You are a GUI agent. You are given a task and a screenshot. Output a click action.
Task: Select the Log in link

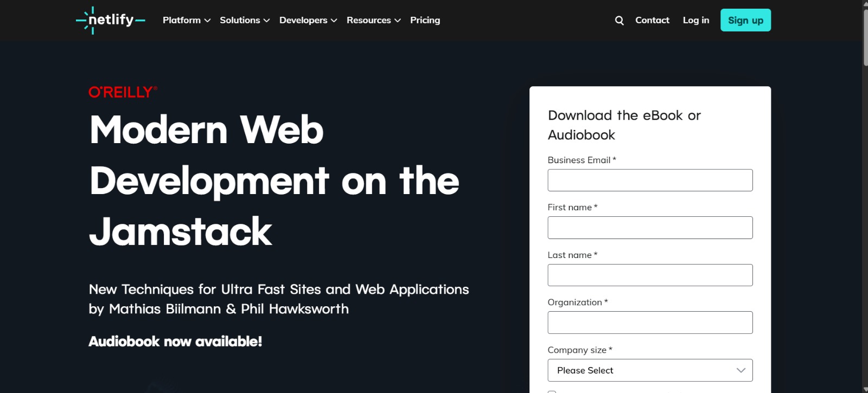point(696,20)
